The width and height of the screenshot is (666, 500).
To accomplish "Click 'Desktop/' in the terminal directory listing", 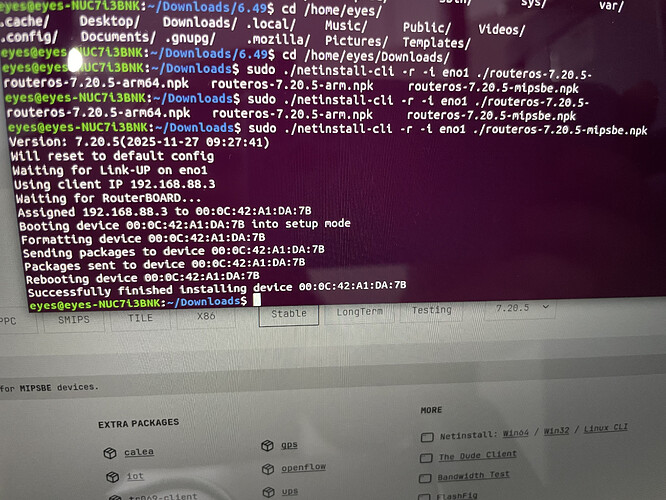I will pyautogui.click(x=109, y=21).
